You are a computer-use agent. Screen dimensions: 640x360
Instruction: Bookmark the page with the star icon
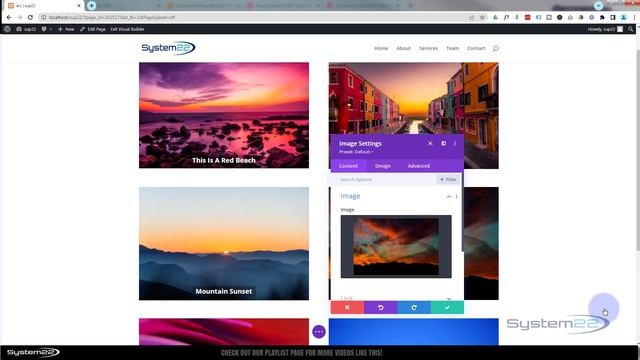(482, 18)
